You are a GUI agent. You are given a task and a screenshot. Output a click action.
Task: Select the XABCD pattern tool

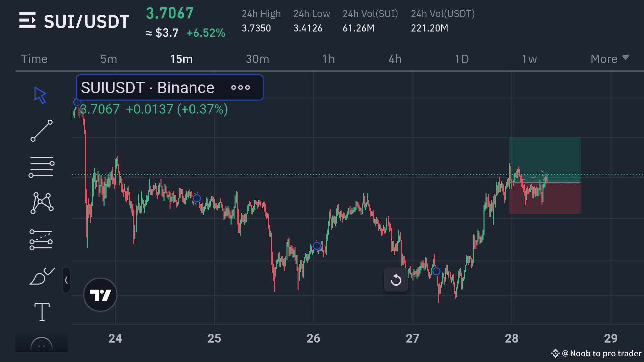42,203
